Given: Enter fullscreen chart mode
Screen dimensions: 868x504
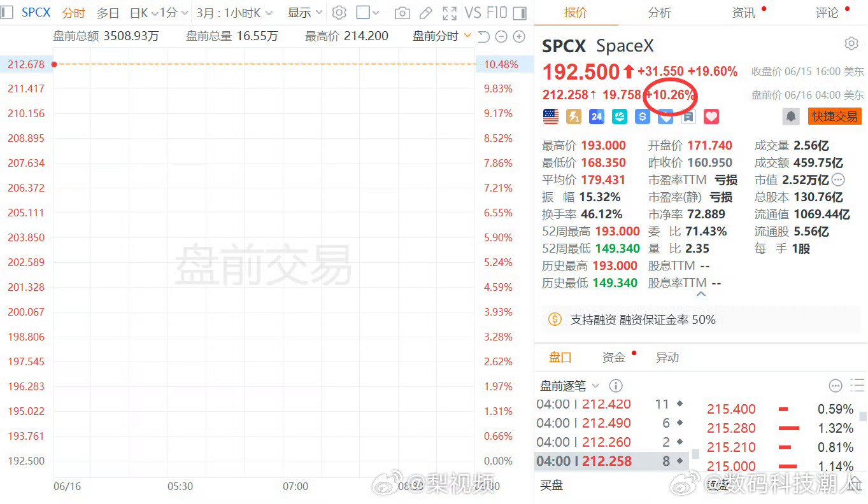Looking at the screenshot, I should pyautogui.click(x=450, y=13).
